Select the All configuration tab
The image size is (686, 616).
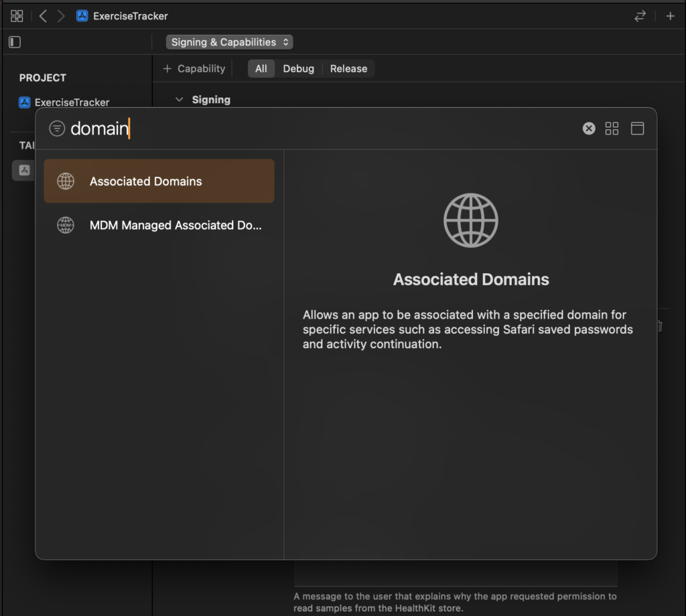[x=261, y=69]
